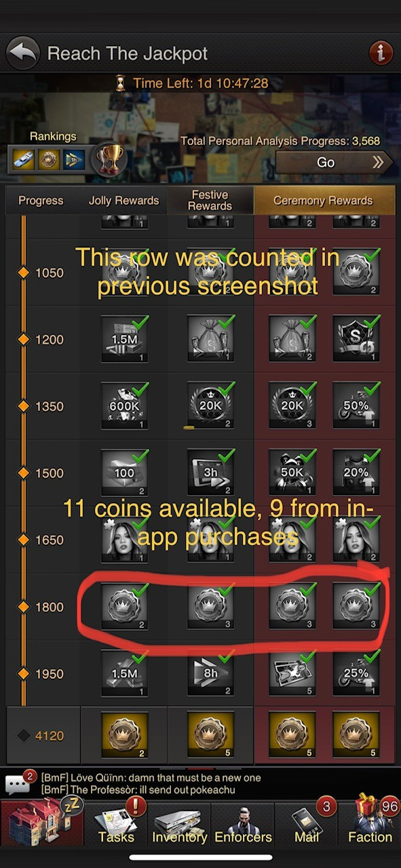Open the rankings trophy icon
The width and height of the screenshot is (401, 868).
pos(109,160)
